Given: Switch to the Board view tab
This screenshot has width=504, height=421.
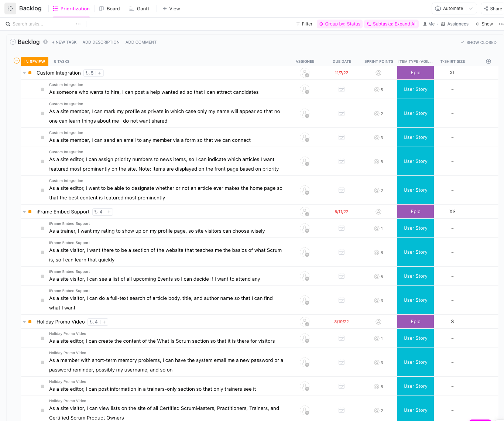Looking at the screenshot, I should (110, 8).
